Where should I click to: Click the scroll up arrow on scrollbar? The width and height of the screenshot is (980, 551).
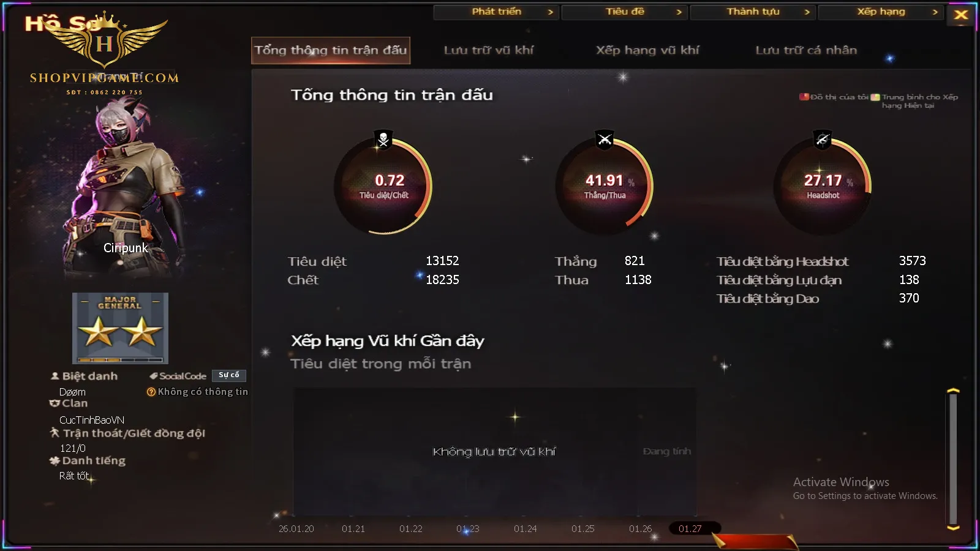click(953, 390)
